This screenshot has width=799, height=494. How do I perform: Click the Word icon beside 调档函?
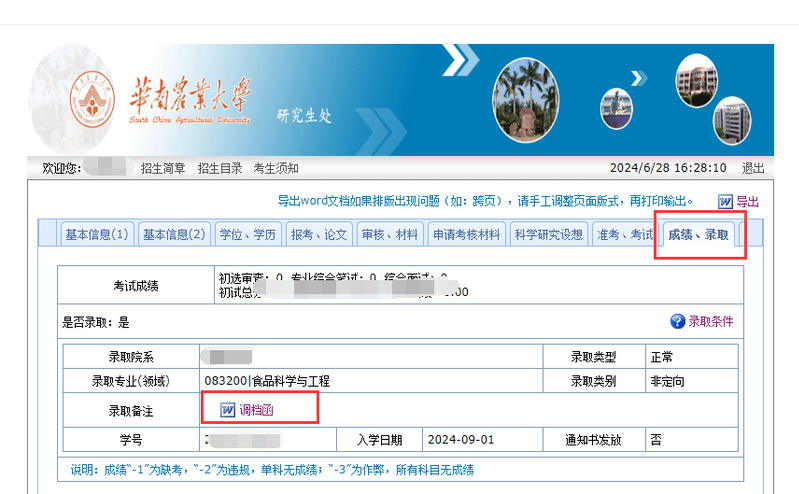pyautogui.click(x=227, y=410)
